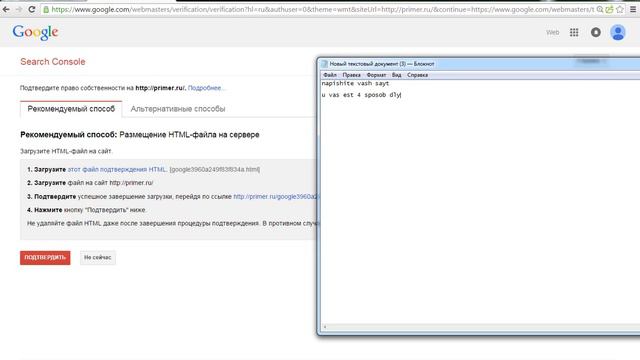This screenshot has height=360, width=640.
Task: Download этот файл подтверждения HTML link
Action: [x=117, y=169]
